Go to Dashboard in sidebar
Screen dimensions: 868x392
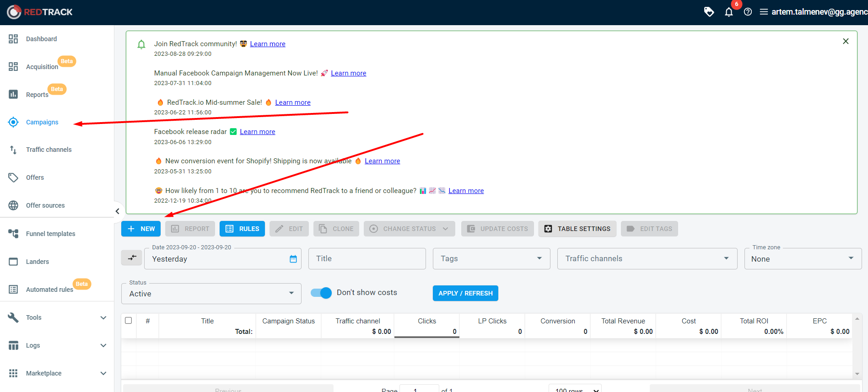[x=41, y=39]
